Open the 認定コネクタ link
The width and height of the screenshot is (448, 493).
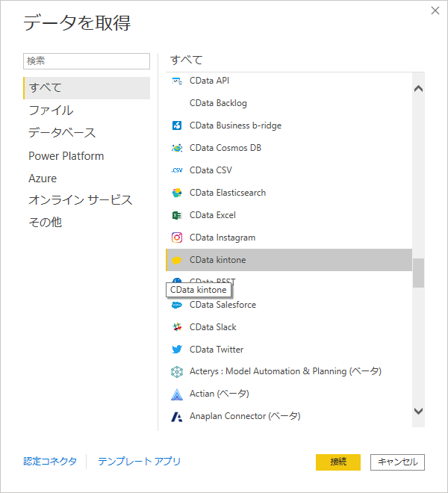[x=50, y=461]
